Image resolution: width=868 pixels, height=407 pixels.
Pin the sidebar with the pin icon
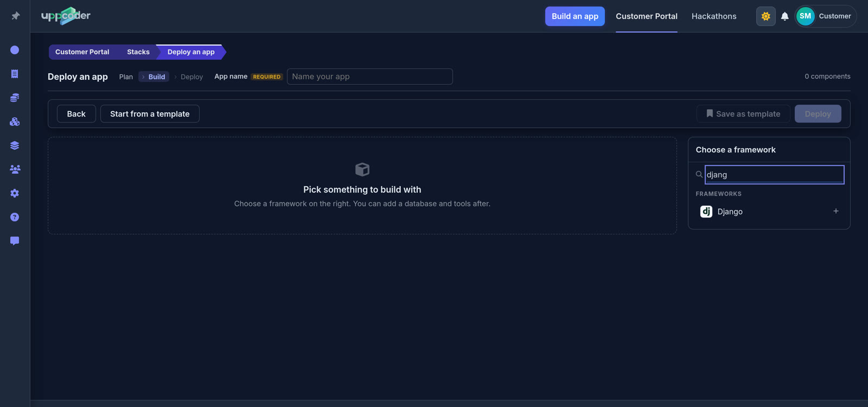tap(15, 16)
